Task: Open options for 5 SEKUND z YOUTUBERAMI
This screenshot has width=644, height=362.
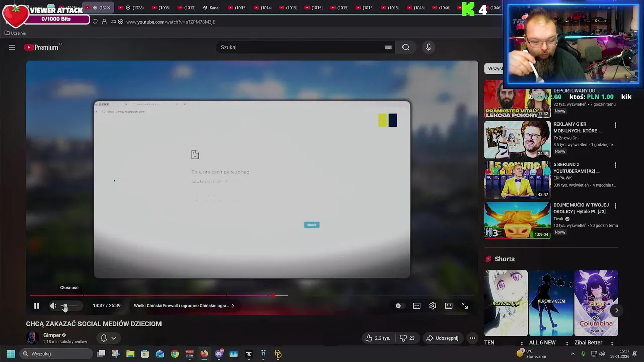Action: (x=615, y=165)
